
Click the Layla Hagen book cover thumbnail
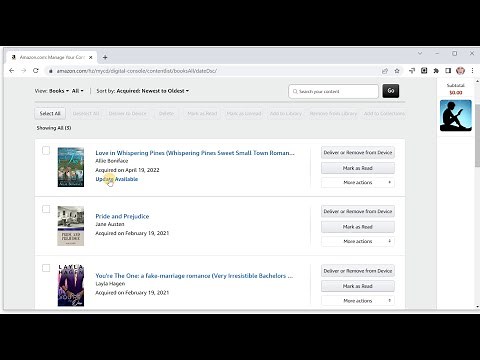71,286
